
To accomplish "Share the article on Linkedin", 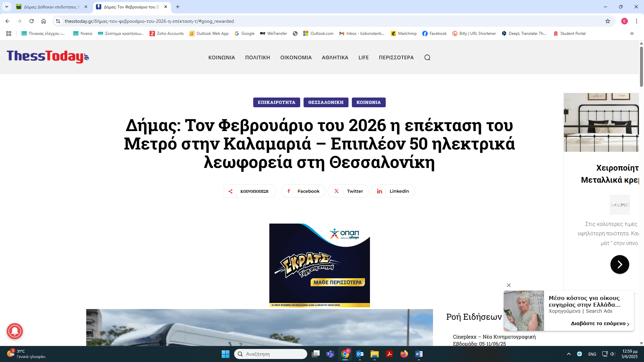I will 393,191.
